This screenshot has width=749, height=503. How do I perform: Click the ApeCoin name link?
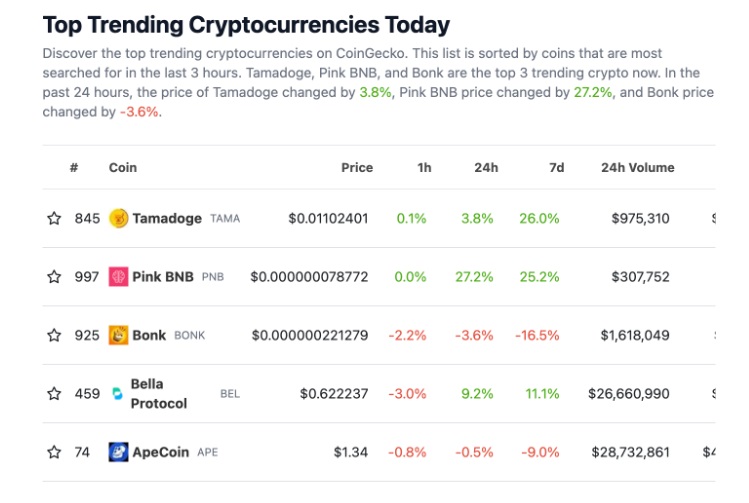point(161,452)
